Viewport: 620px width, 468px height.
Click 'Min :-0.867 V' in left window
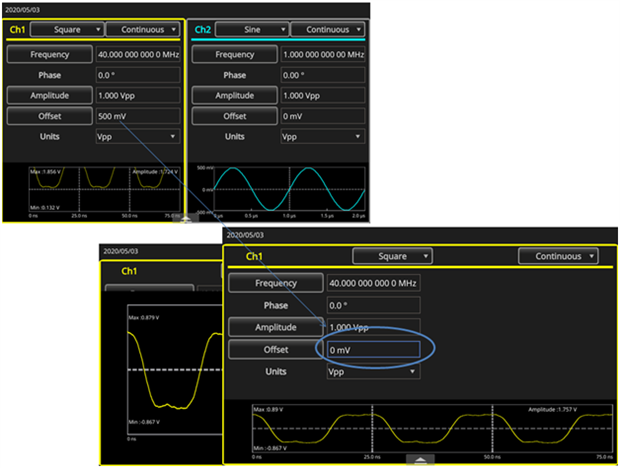[144, 422]
